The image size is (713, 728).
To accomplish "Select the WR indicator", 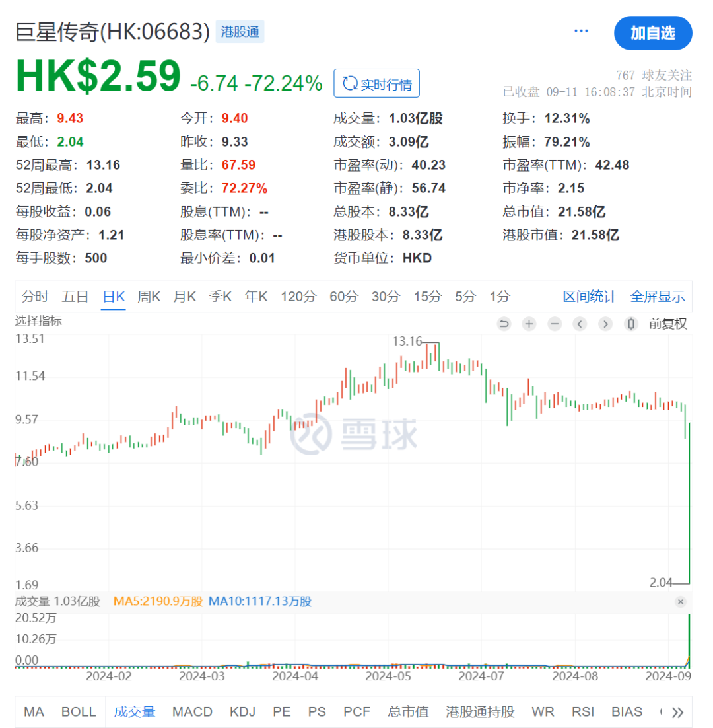I will [543, 711].
